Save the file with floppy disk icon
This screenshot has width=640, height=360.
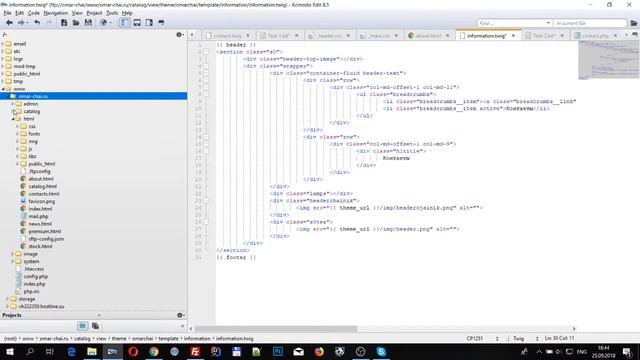coord(88,23)
